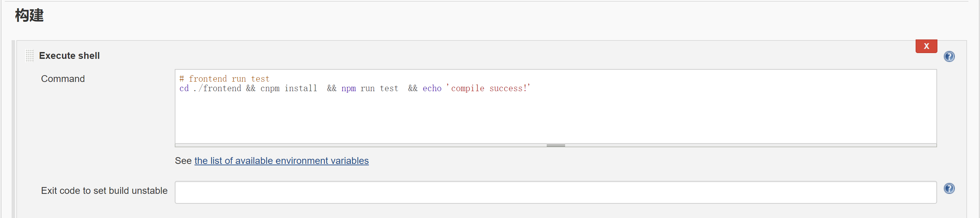Click the 'Execute shell' step title
This screenshot has width=980, height=218.
[x=69, y=55]
